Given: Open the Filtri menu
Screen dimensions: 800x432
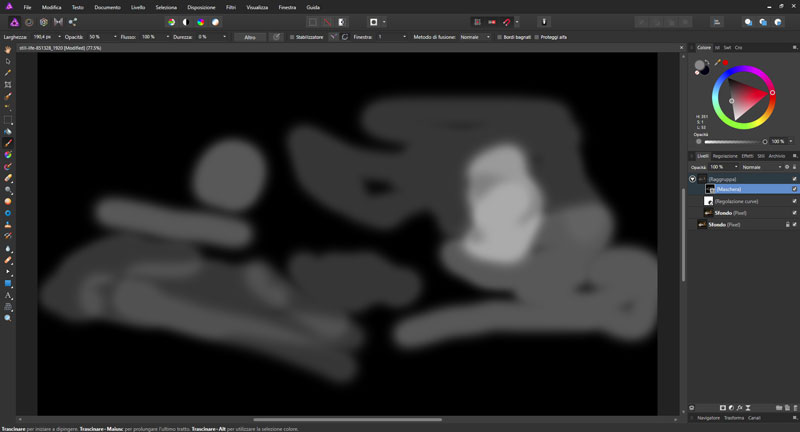Looking at the screenshot, I should pyautogui.click(x=231, y=7).
